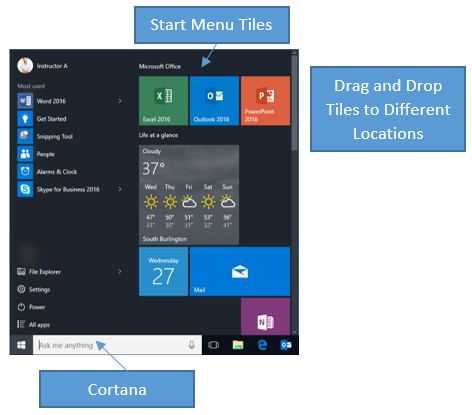Screen dimensions: 472x415
Task: Click the Windows Start button
Action: coord(21,345)
